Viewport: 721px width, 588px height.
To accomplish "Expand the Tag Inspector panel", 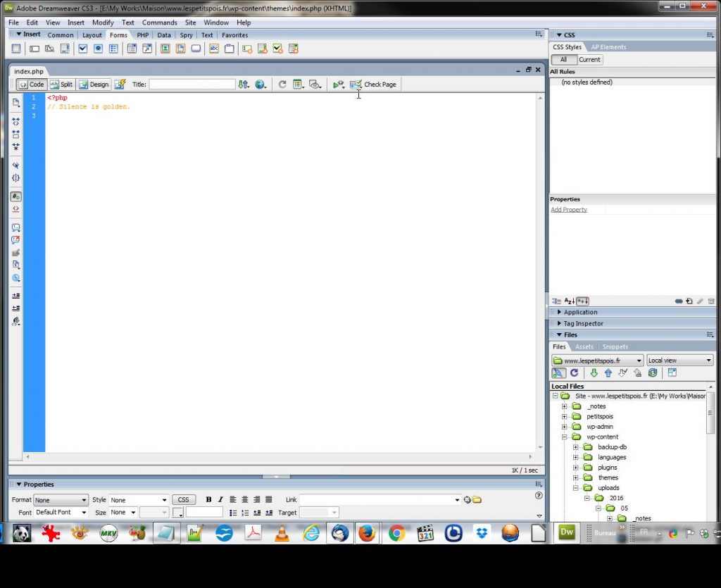I will pos(559,324).
